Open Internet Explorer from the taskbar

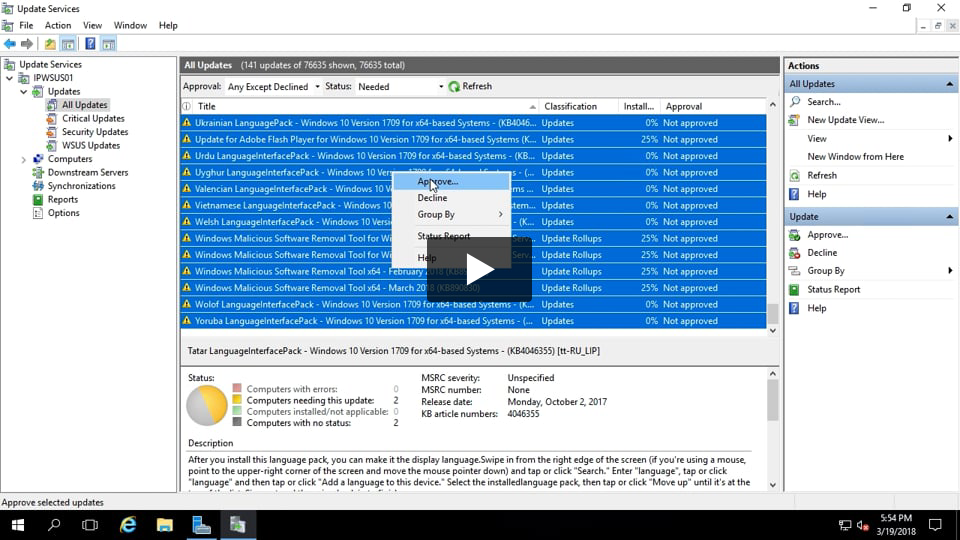tap(128, 525)
